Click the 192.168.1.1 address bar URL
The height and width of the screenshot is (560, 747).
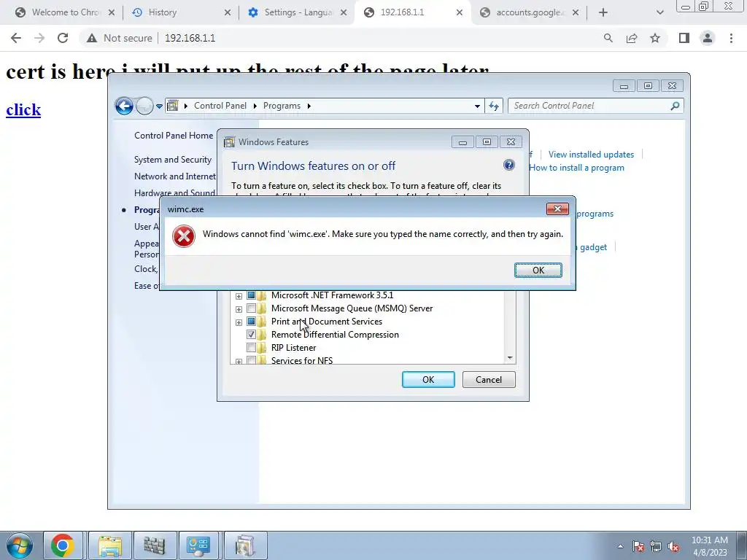click(x=190, y=38)
